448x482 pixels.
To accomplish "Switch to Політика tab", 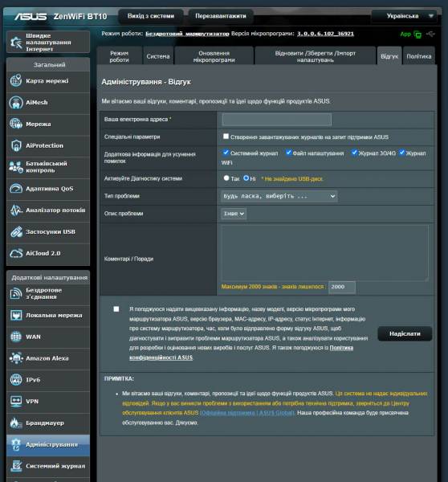I will 419,56.
